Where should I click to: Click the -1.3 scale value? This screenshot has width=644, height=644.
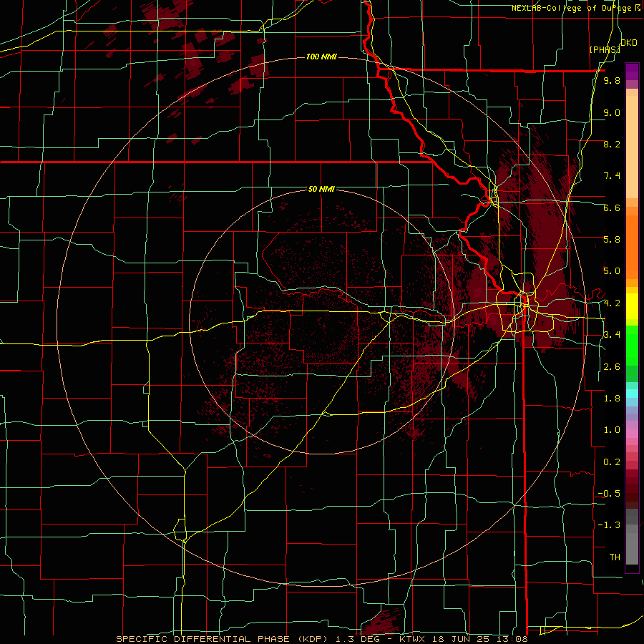pos(609,525)
